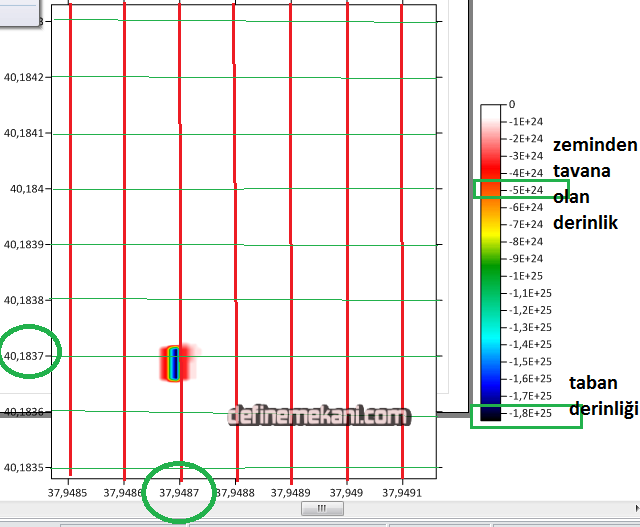Click the 40,184 y-axis label
Viewport: 640px width, 527px height.
coord(28,188)
